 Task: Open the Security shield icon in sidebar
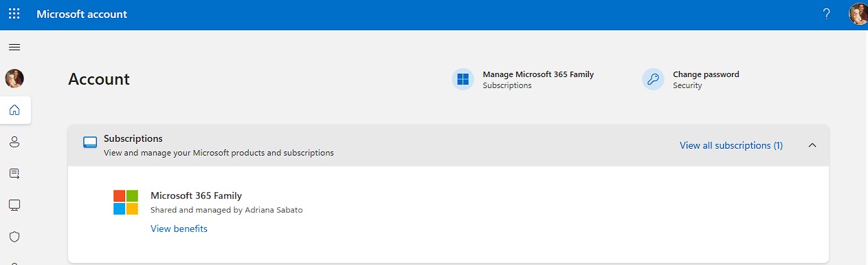point(14,237)
